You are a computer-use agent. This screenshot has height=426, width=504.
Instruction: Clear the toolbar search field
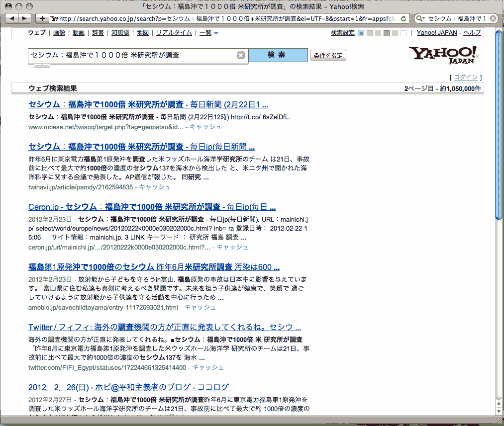(493, 18)
